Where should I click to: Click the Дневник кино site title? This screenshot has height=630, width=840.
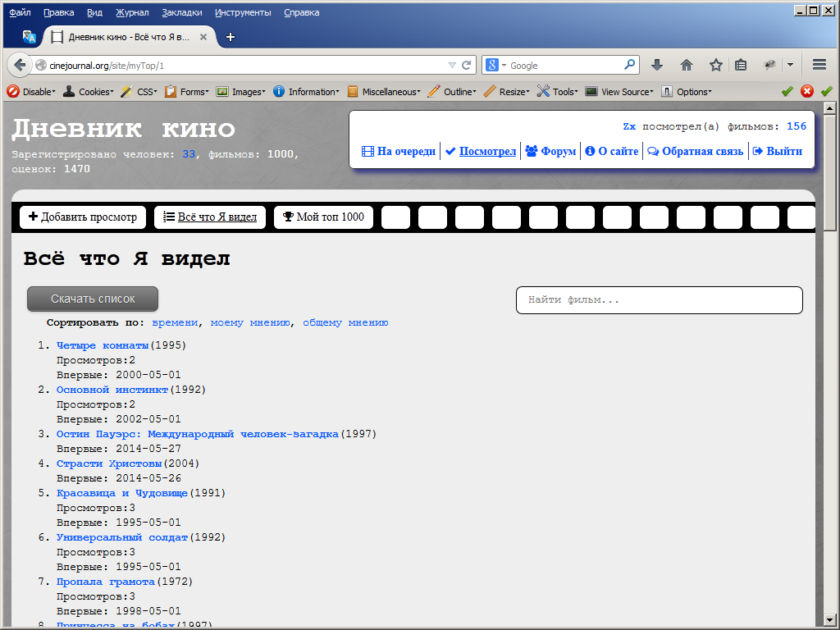coord(124,129)
